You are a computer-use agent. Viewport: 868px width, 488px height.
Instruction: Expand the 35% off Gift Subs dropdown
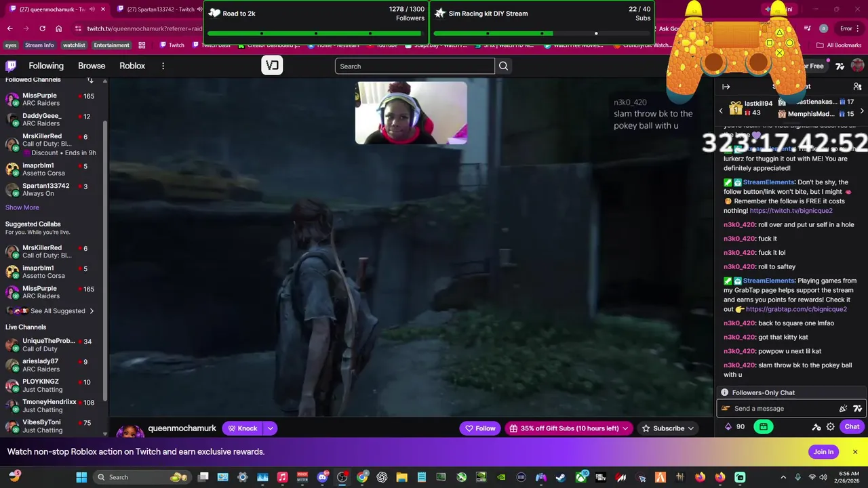pos(625,428)
